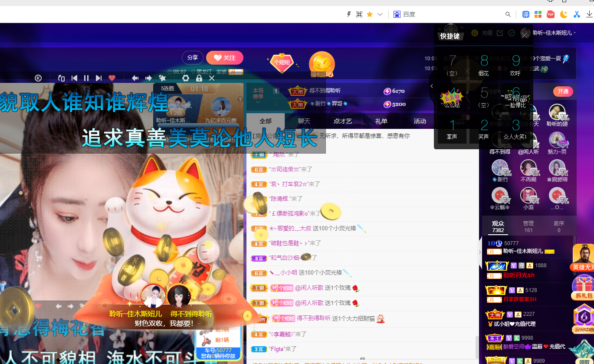Image resolution: width=594 pixels, height=364 pixels.
Task: Click the 译 translate extension icon
Action: pos(526,14)
